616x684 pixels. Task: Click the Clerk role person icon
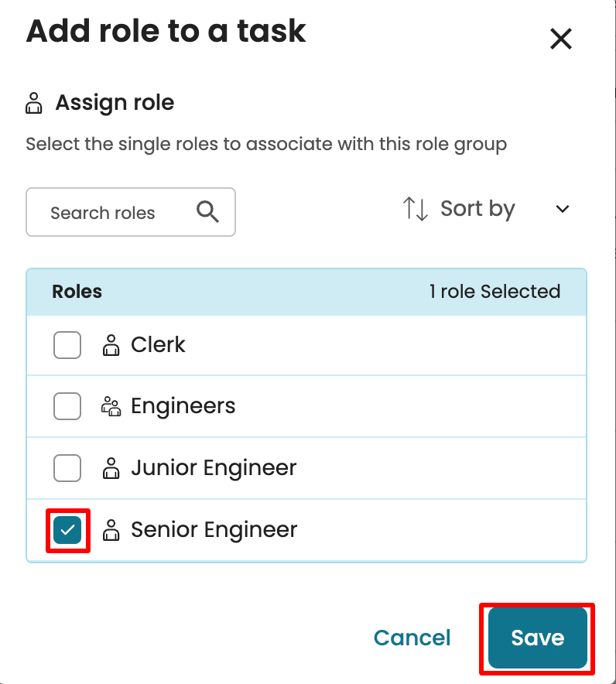coord(111,345)
